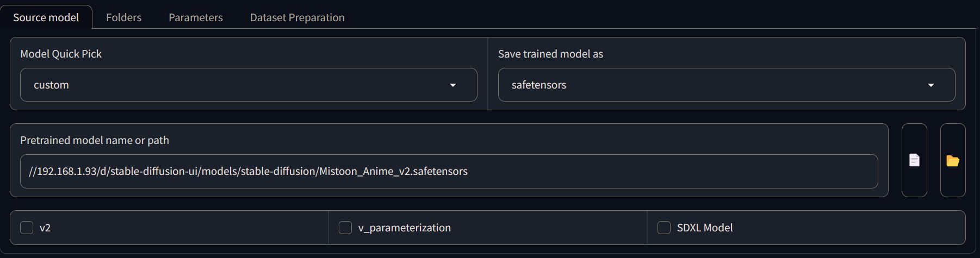Click the document file picker icon
Viewport: 980px width, 258px height.
pyautogui.click(x=914, y=160)
